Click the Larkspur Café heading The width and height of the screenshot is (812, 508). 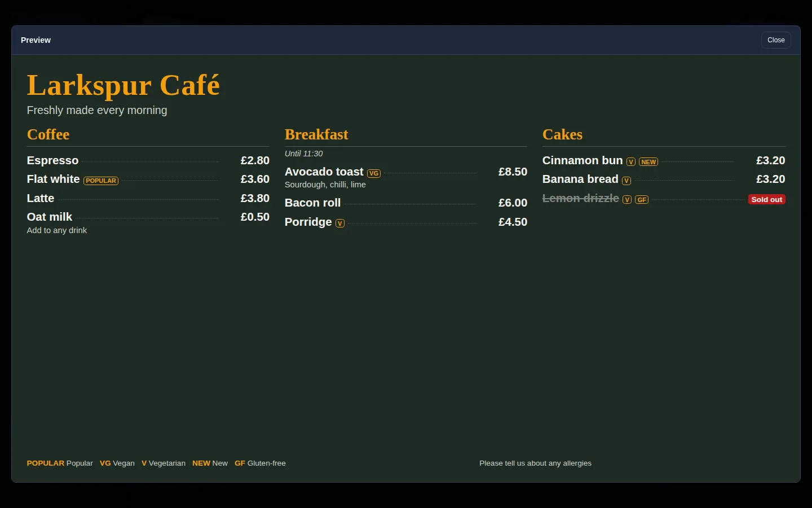tap(123, 86)
